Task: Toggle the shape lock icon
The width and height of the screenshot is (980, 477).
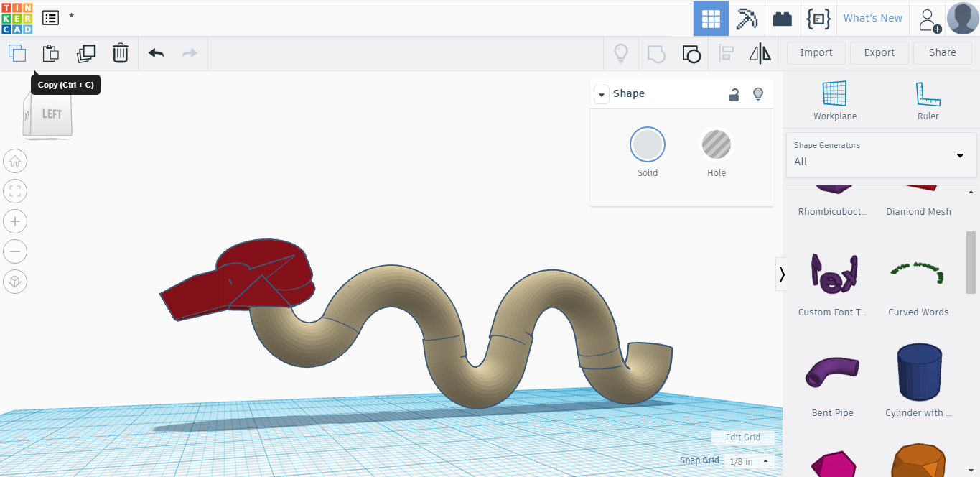Action: 734,94
